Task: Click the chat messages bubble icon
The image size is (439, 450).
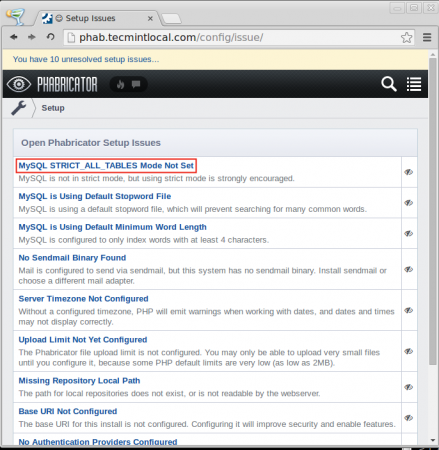Action: 136,84
